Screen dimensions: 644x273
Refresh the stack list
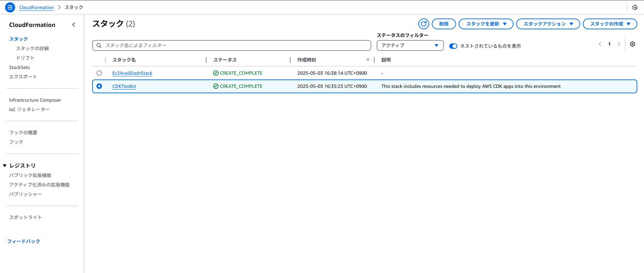point(423,24)
